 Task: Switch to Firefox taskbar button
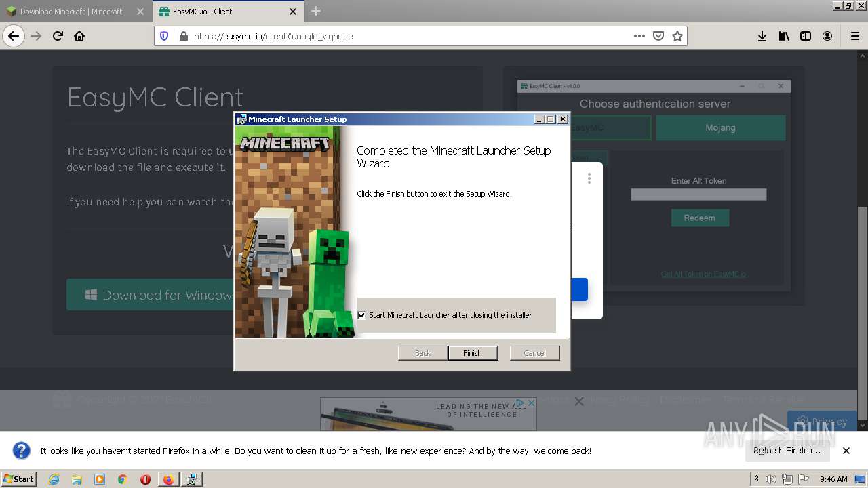click(x=168, y=479)
